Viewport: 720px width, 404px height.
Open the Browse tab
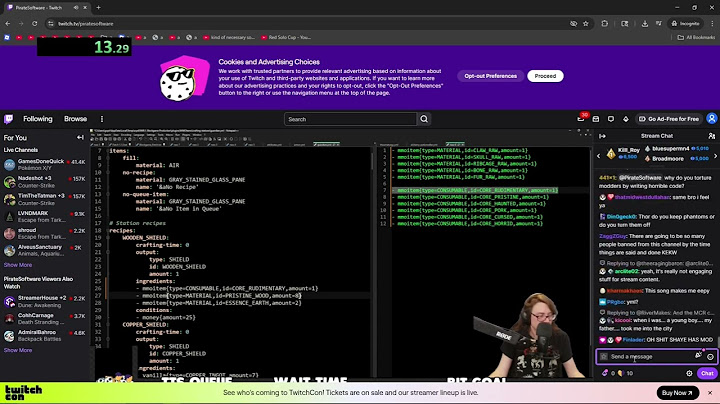tap(75, 119)
